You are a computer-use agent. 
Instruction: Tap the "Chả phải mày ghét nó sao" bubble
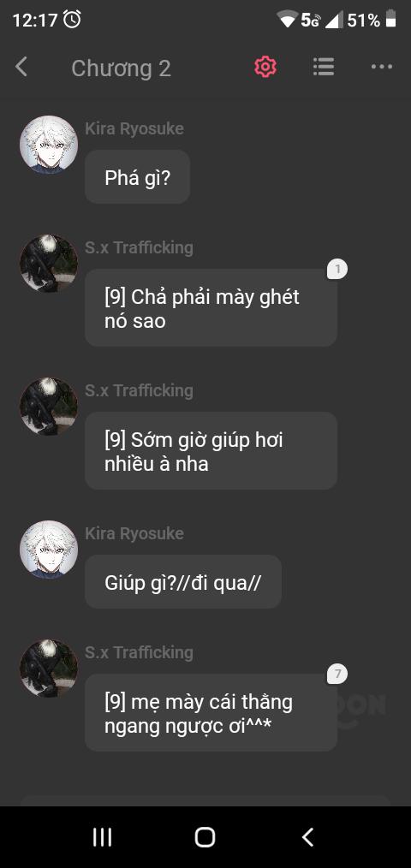(x=211, y=308)
